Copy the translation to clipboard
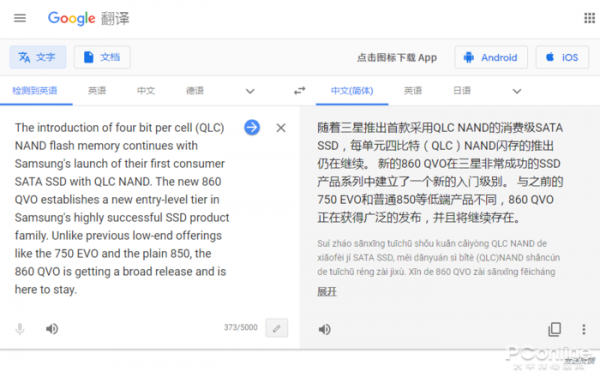 click(x=554, y=329)
